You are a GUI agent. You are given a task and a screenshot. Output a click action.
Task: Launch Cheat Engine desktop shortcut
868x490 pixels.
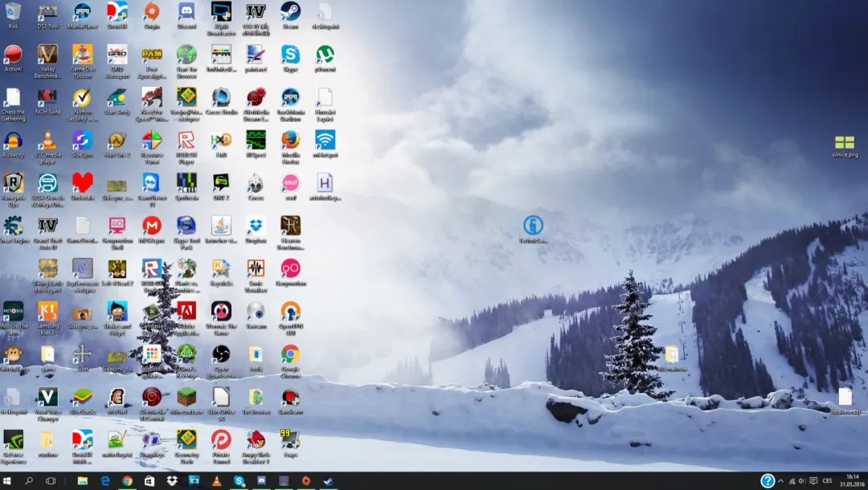click(13, 230)
